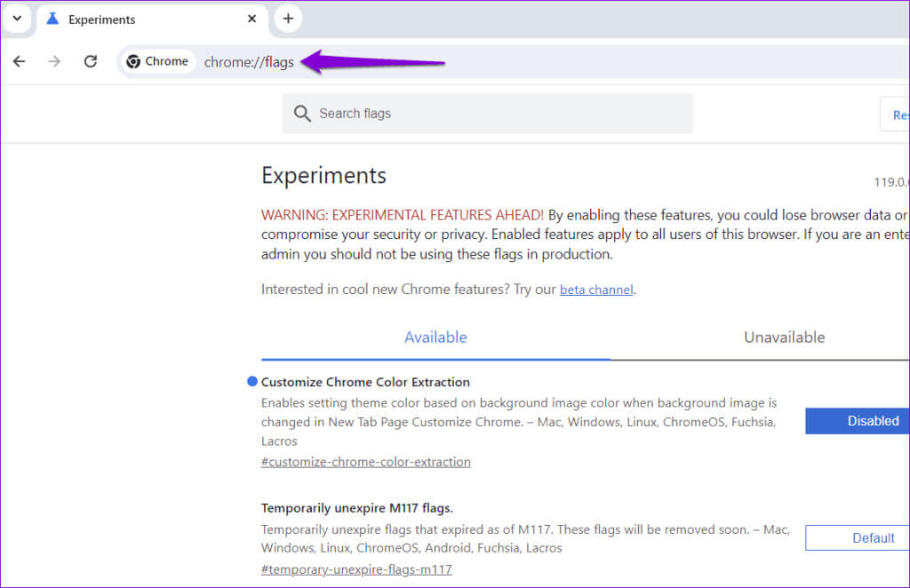Select the Experiments browser tab

click(x=153, y=20)
